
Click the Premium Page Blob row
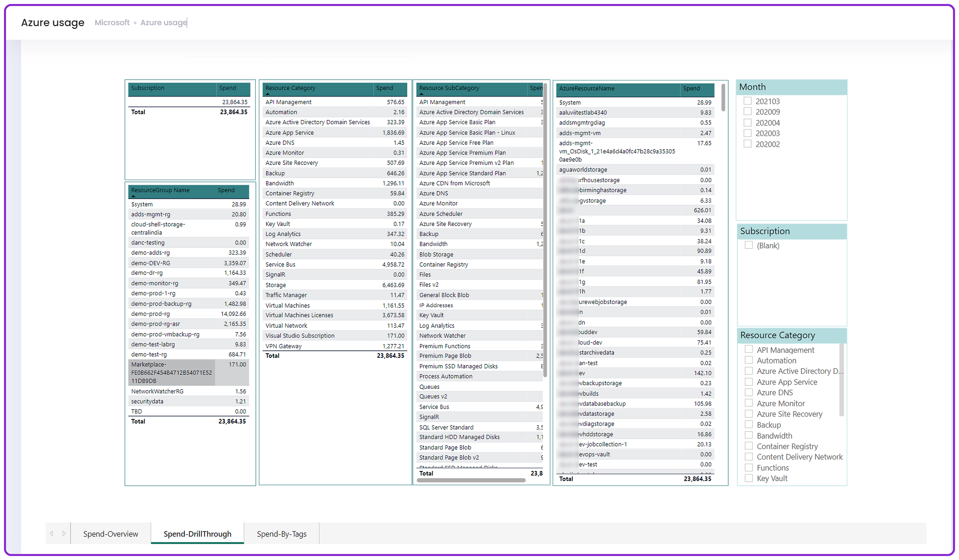[x=479, y=356]
